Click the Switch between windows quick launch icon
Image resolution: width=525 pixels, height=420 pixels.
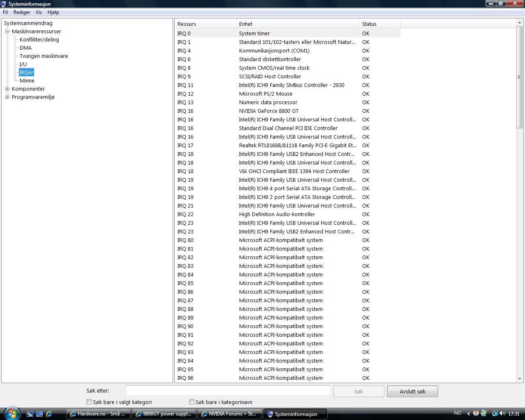tap(30, 414)
